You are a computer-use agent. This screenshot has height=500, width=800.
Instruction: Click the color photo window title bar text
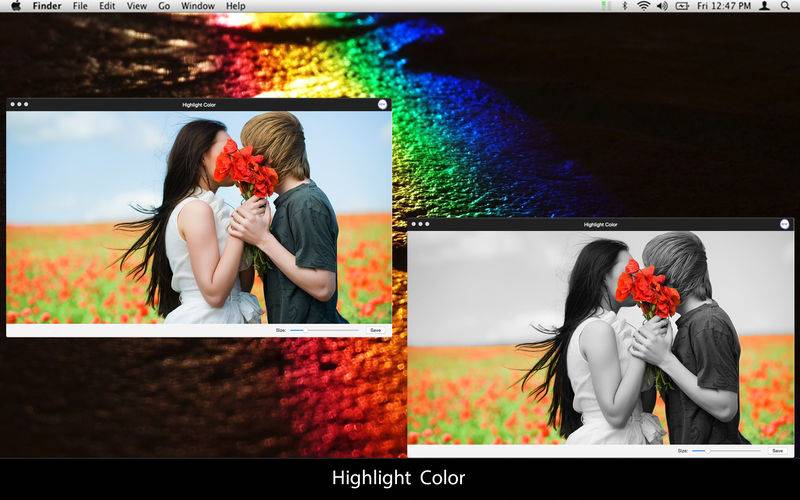pyautogui.click(x=199, y=105)
